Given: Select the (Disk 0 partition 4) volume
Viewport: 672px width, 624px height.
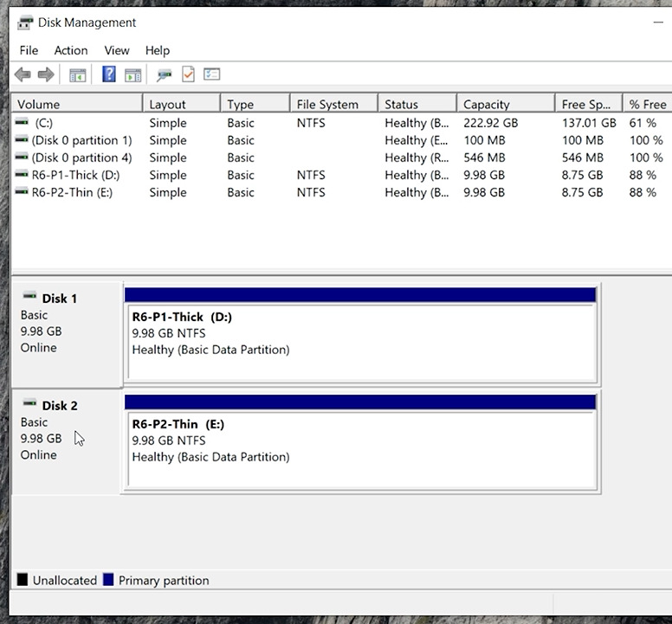Looking at the screenshot, I should tap(341, 158).
